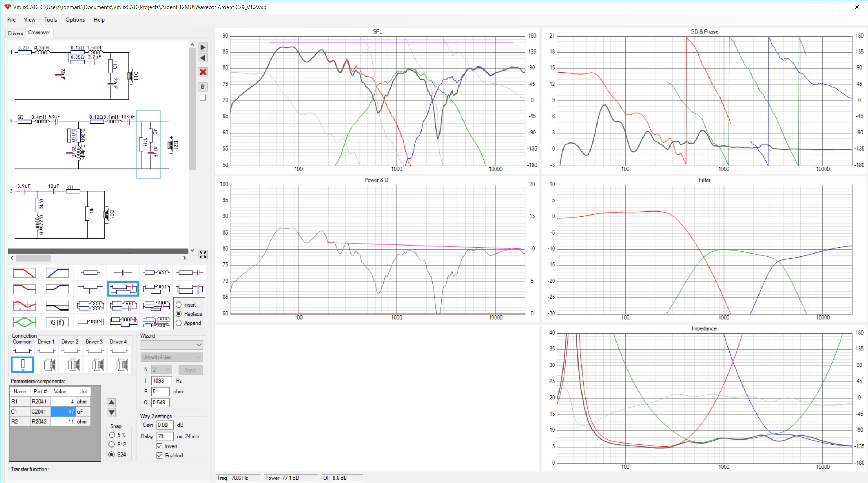This screenshot has height=483, width=868.
Task: Open the Linkwitz-Riley filter type dropdown
Action: tap(172, 357)
